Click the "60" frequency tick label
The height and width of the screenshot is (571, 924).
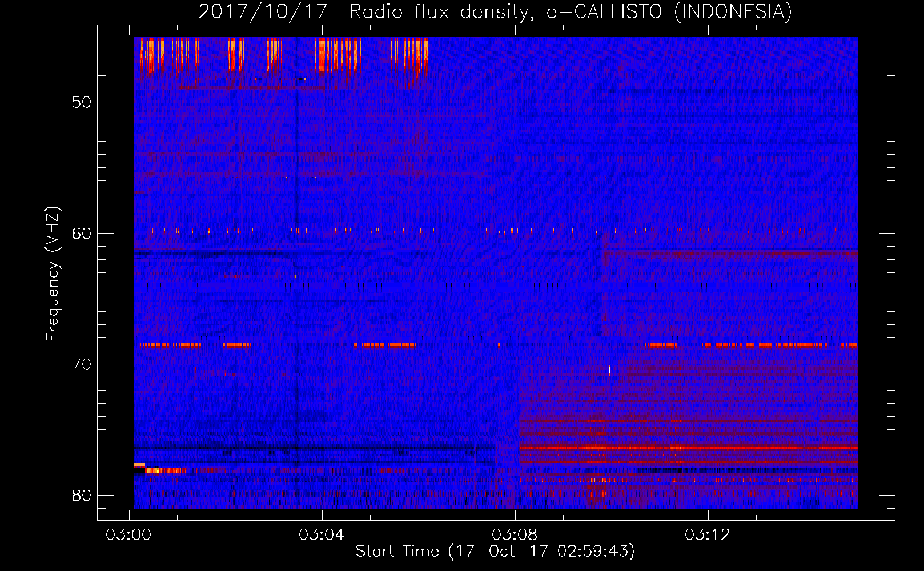coord(82,234)
